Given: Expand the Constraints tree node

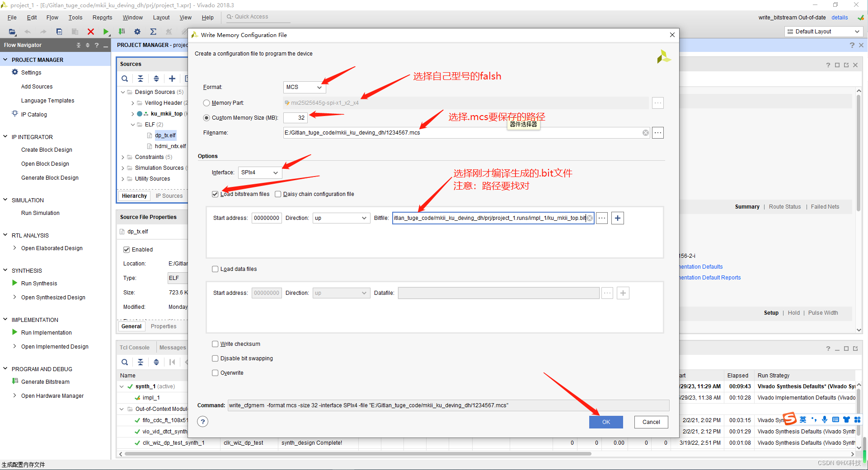Looking at the screenshot, I should [x=123, y=157].
